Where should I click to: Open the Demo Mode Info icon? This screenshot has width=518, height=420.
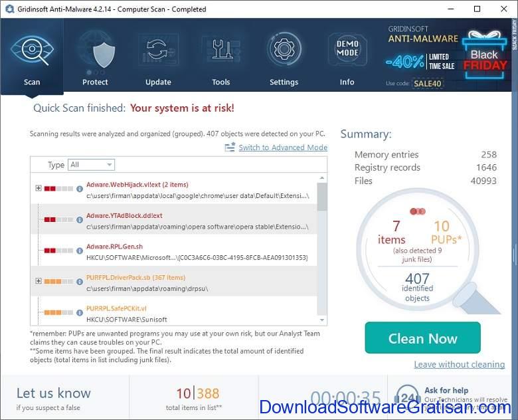[347, 49]
